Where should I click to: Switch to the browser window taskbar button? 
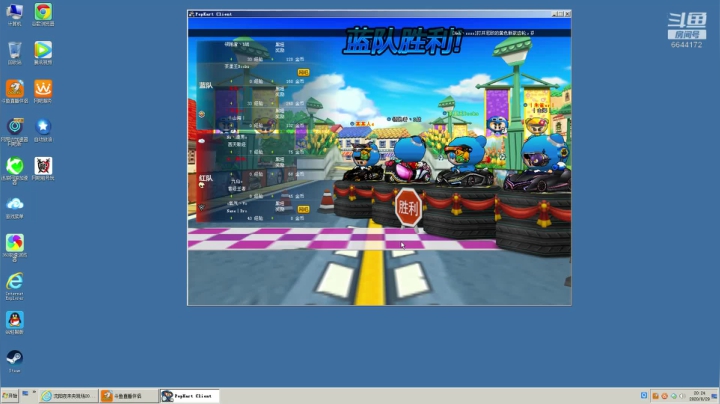tap(68, 396)
